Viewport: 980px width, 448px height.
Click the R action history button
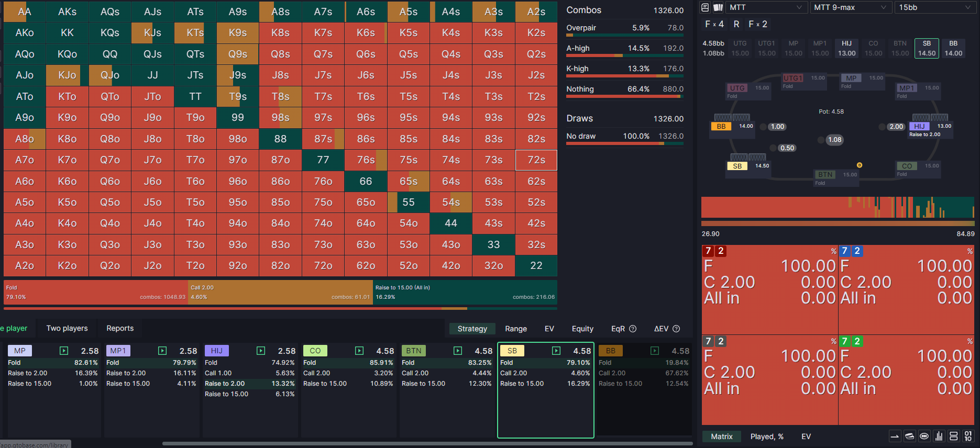736,24
